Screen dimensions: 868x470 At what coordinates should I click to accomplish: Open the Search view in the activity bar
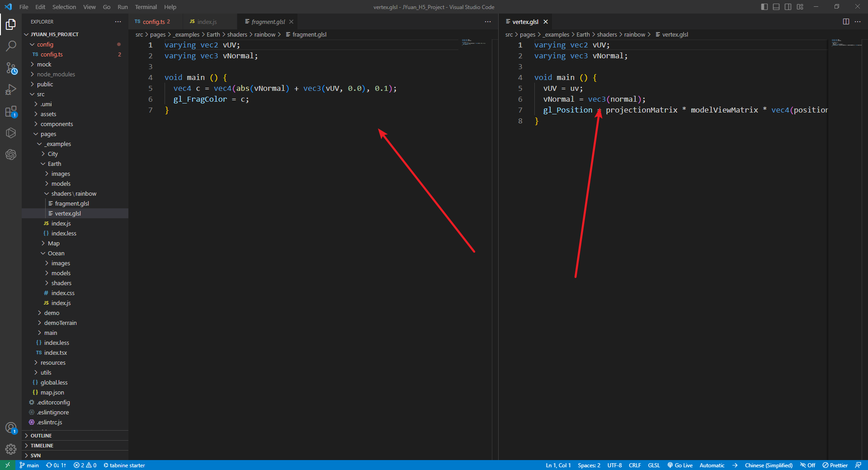[11, 46]
